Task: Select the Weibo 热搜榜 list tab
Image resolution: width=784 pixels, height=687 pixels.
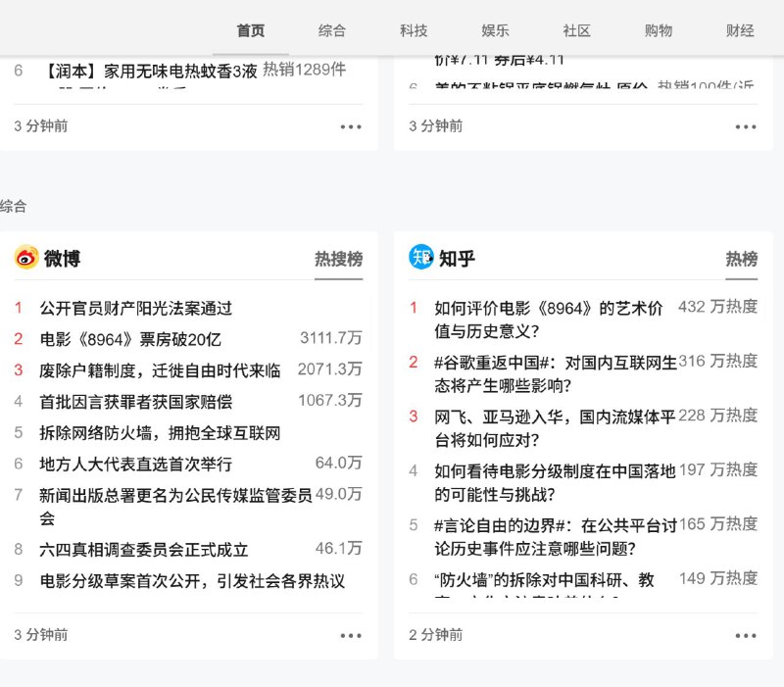Action: tap(338, 259)
